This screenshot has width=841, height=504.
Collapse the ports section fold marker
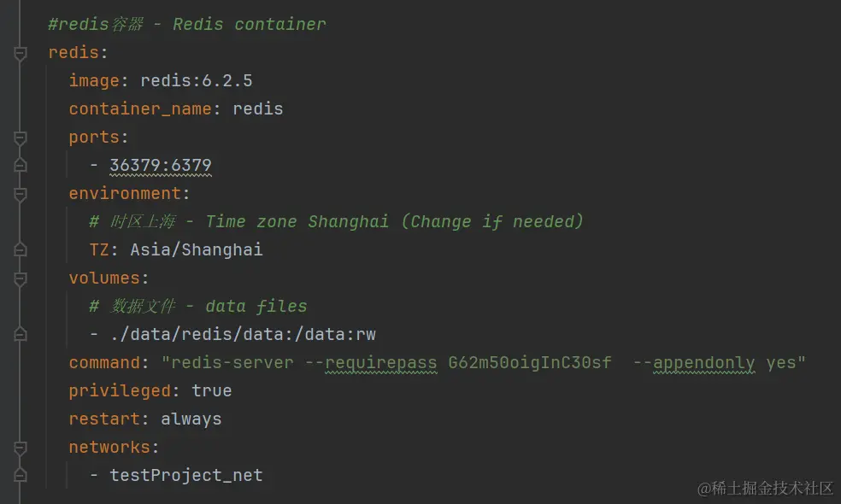21,138
